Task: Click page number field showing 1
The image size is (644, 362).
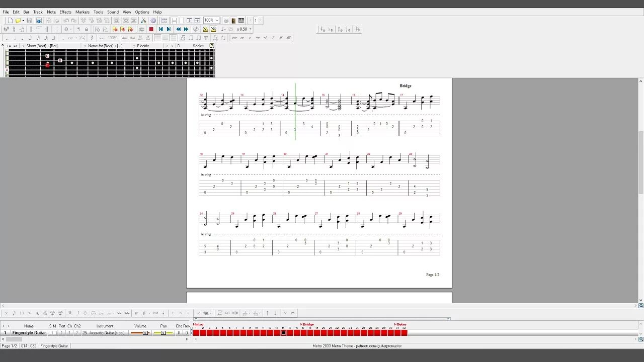Action: tap(256, 21)
